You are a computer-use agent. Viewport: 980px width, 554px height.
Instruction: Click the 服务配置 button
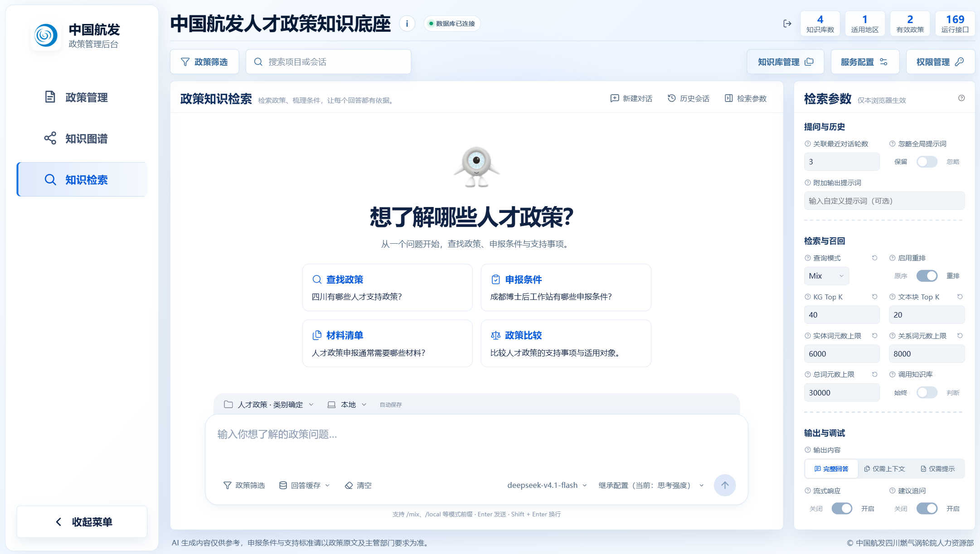tap(864, 62)
